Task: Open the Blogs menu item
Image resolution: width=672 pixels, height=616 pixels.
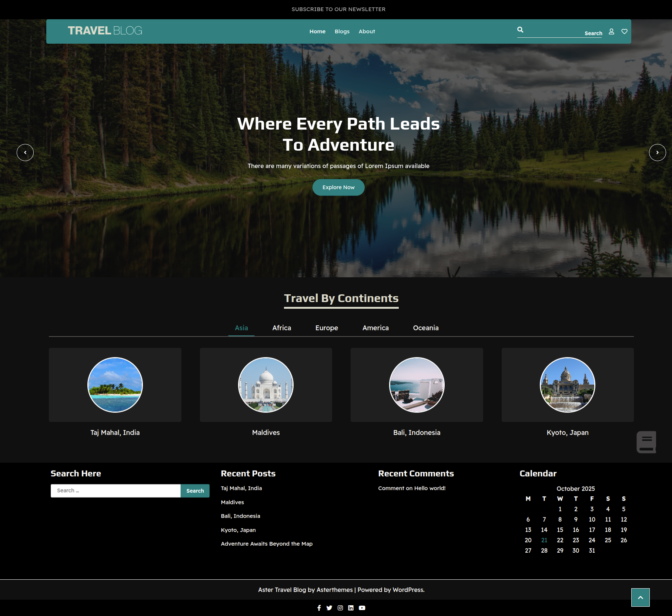Action: tap(342, 31)
